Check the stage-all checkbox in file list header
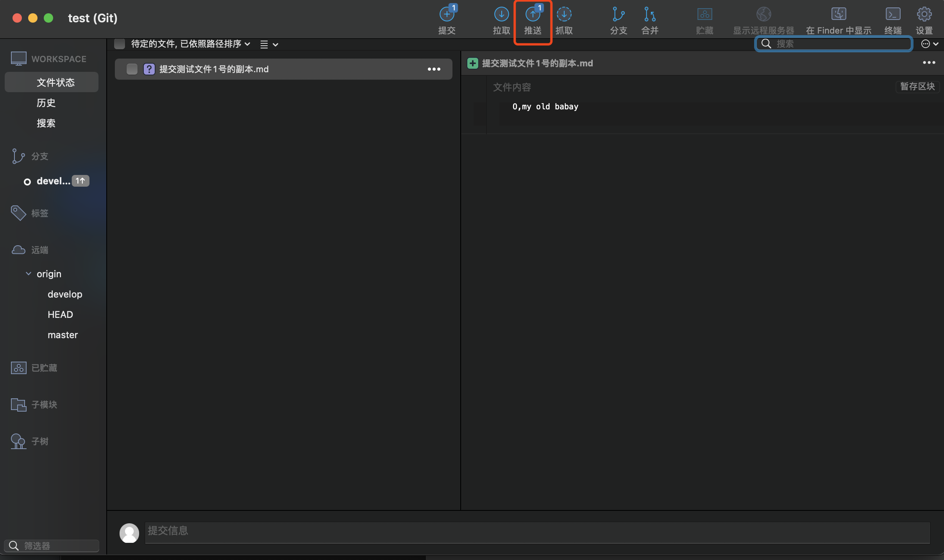 [x=120, y=44]
